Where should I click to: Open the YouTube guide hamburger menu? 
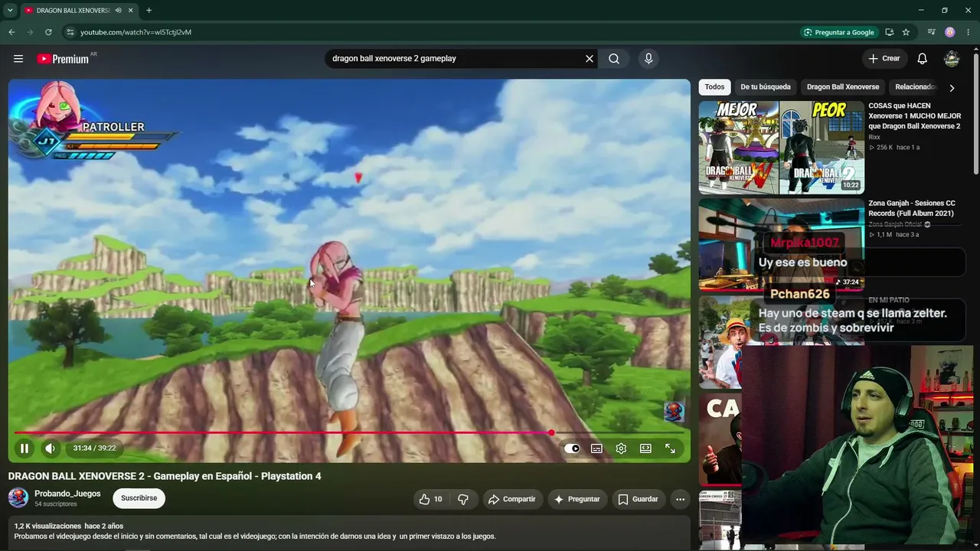point(18,59)
